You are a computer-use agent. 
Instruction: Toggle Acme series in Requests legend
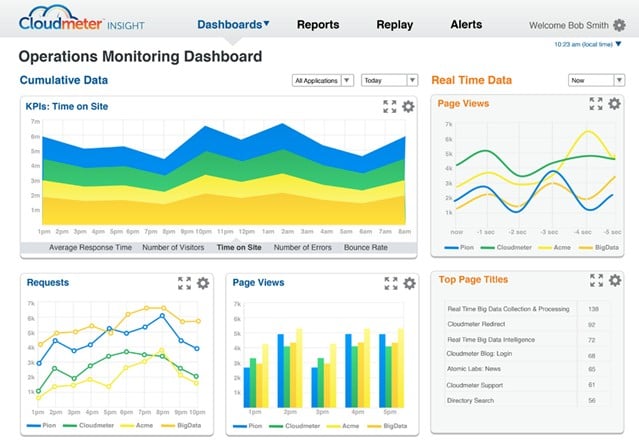coord(137,425)
